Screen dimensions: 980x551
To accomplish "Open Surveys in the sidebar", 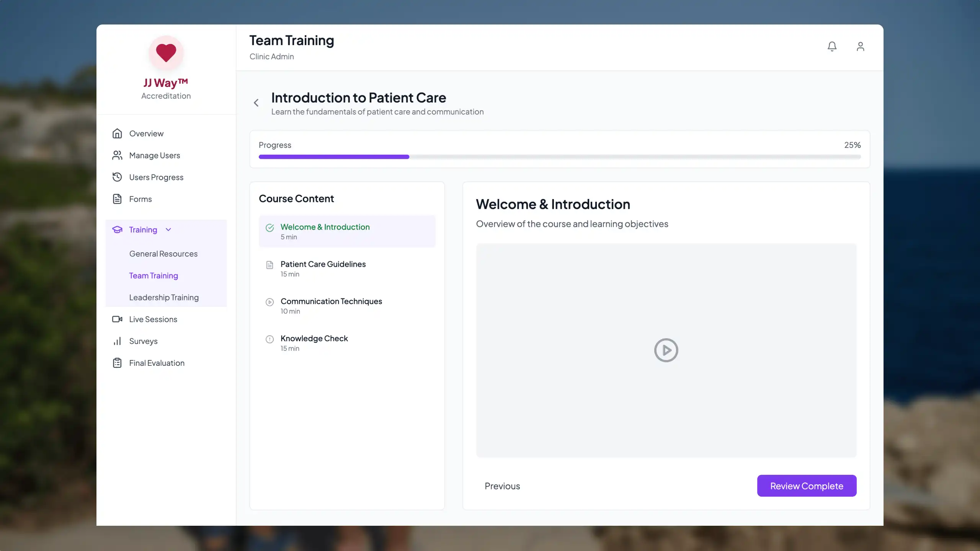I will click(166, 341).
